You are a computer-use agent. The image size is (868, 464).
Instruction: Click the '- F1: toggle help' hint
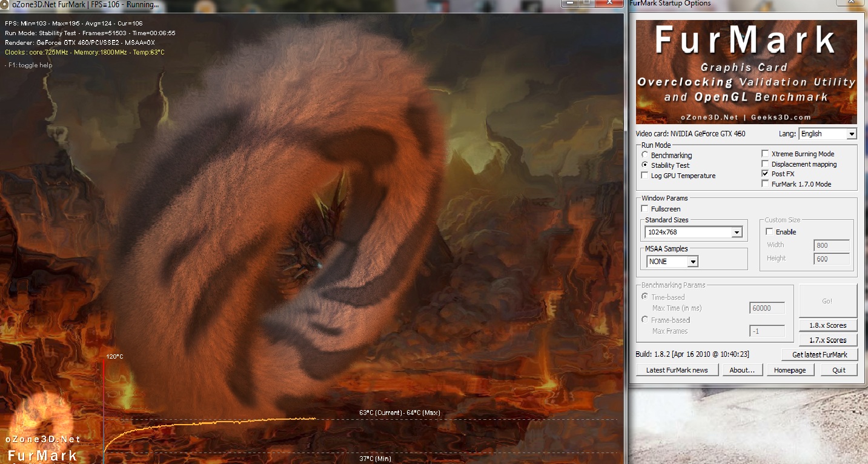(28, 65)
